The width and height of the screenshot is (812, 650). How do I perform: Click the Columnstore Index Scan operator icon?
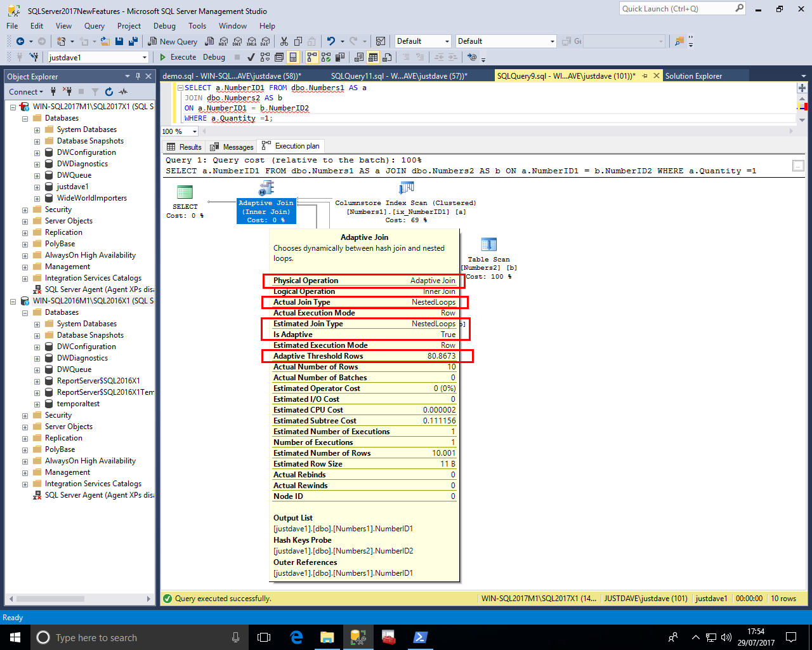point(406,189)
